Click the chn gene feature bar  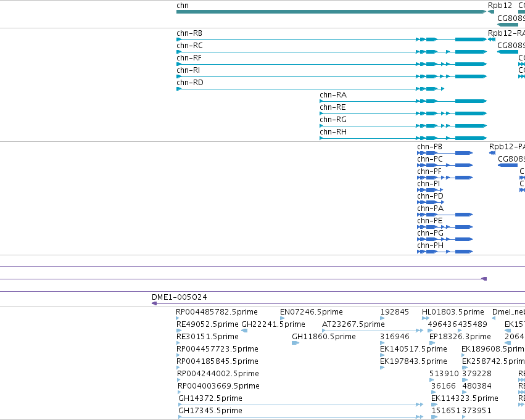(331, 12)
